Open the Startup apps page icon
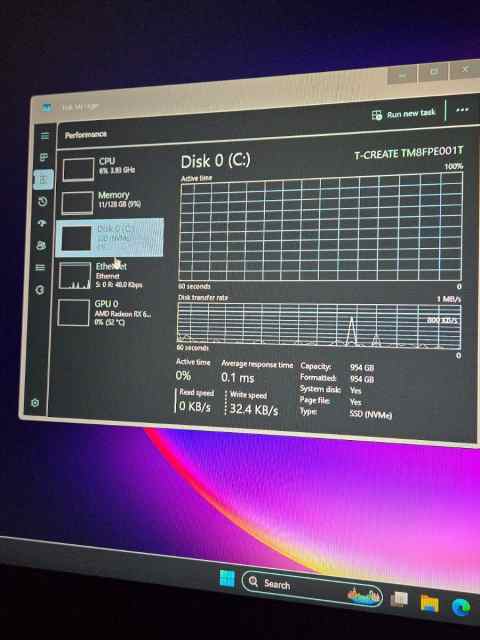Viewport: 480px width, 640px height. 42,223
